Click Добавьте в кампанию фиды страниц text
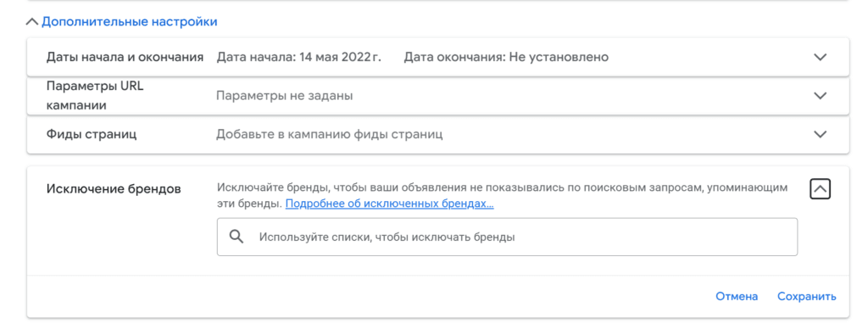 coord(330,135)
